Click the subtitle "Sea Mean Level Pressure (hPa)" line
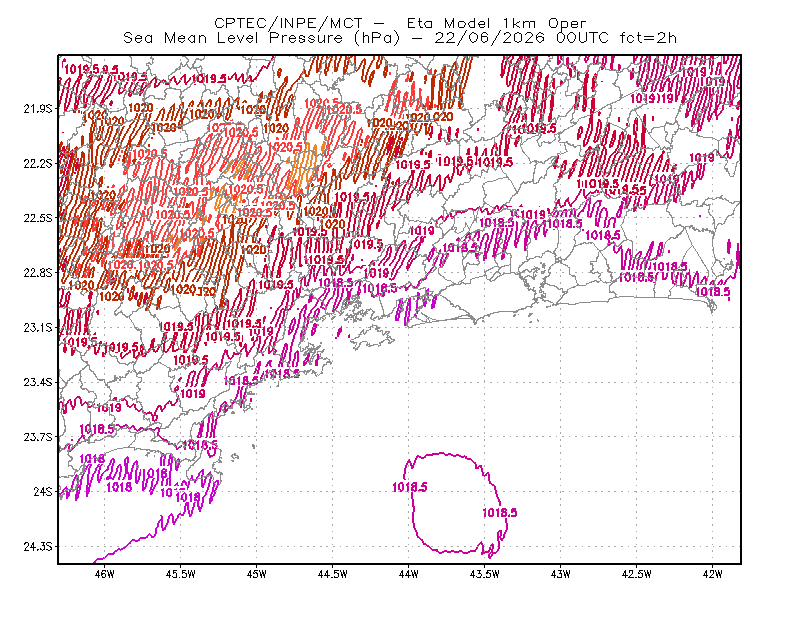Screen dimensions: 800x618 400,38
